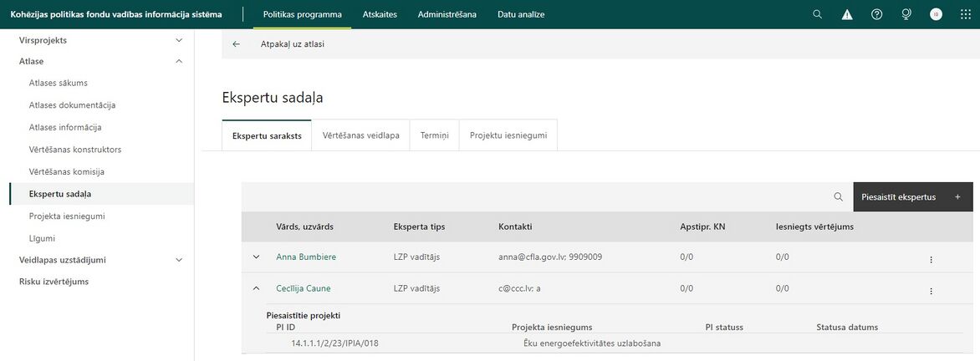980x361 pixels.
Task: Open row options for Cecīlija Caune
Action: [931, 291]
